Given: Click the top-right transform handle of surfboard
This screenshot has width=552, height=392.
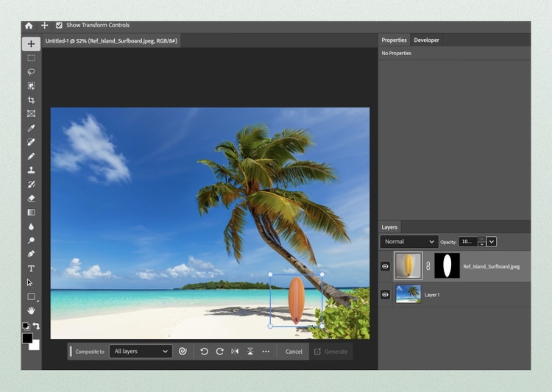Looking at the screenshot, I should click(322, 274).
